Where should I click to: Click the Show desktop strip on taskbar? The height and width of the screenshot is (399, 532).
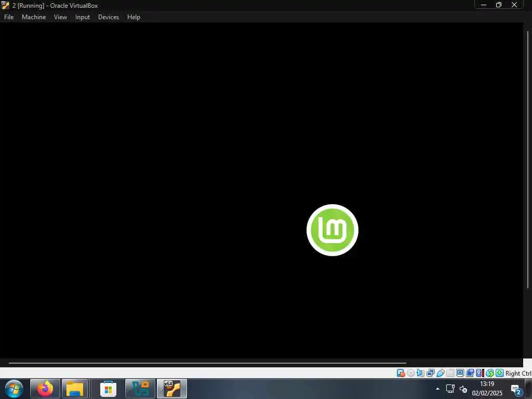[528, 389]
